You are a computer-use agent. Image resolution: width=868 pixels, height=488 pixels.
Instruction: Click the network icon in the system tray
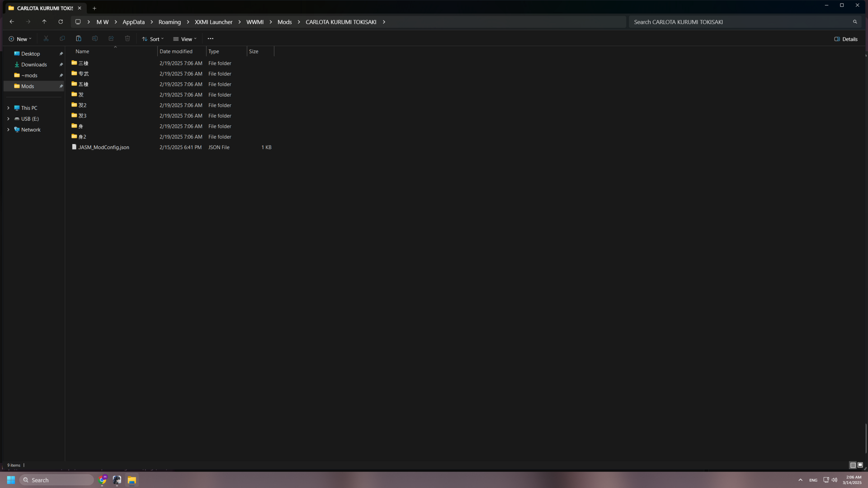pos(826,480)
